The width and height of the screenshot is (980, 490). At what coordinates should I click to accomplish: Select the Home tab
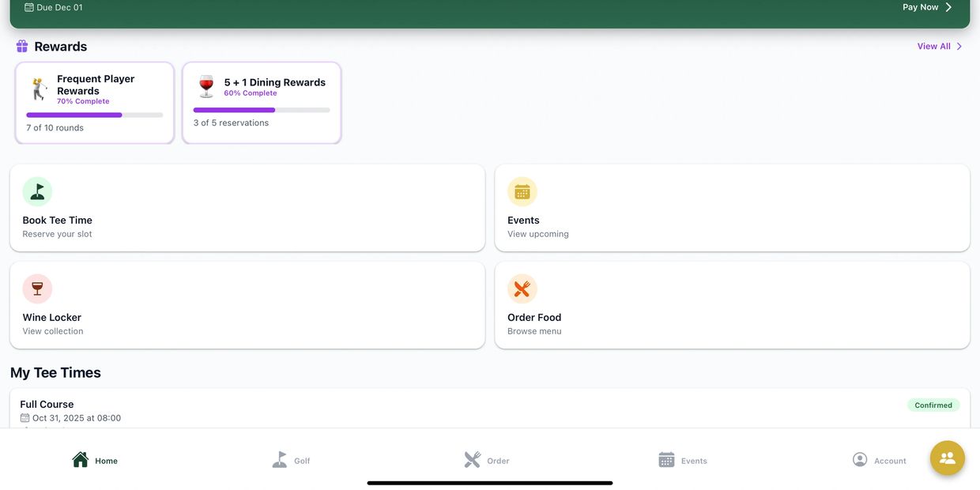[x=95, y=460]
